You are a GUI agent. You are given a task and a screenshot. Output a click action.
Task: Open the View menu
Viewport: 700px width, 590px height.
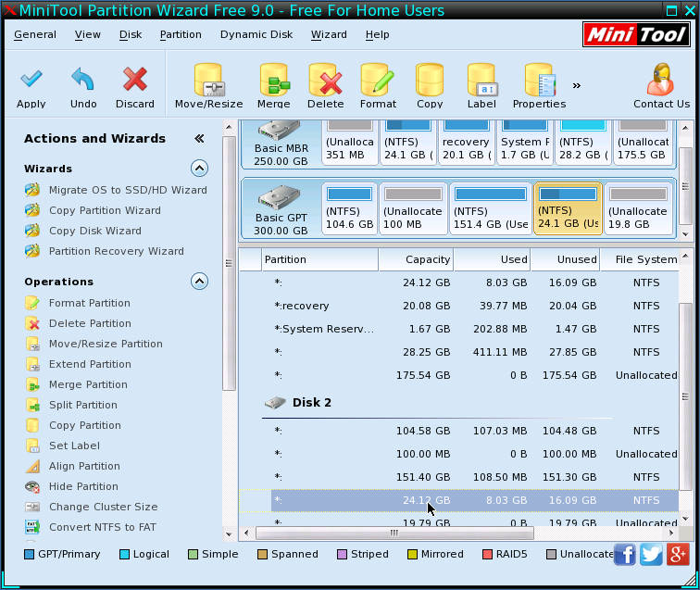point(88,34)
